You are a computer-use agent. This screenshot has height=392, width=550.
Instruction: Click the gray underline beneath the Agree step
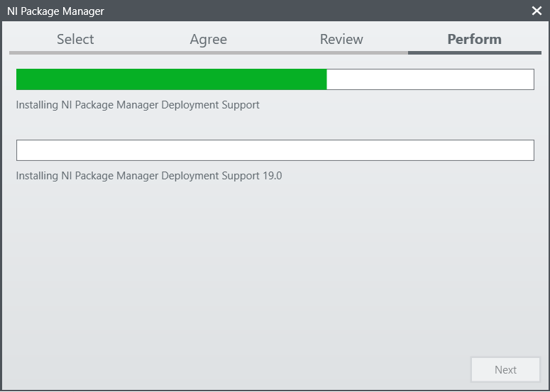tap(208, 52)
